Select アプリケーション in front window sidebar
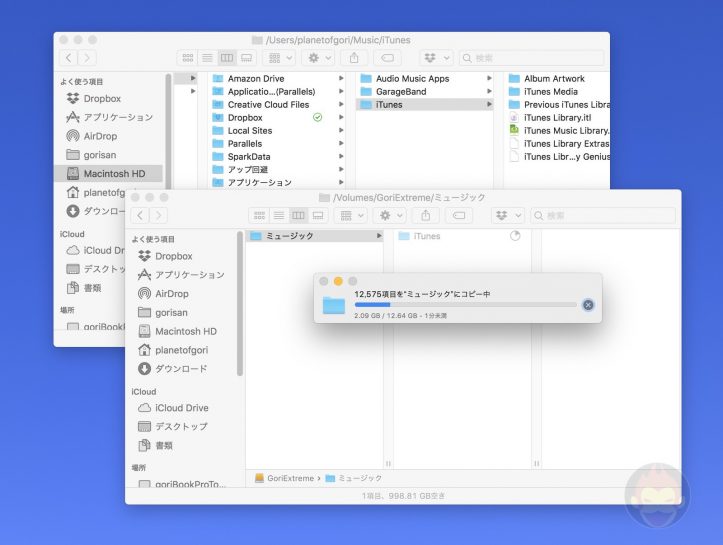Viewport: 723px width, 545px height. pos(181,275)
